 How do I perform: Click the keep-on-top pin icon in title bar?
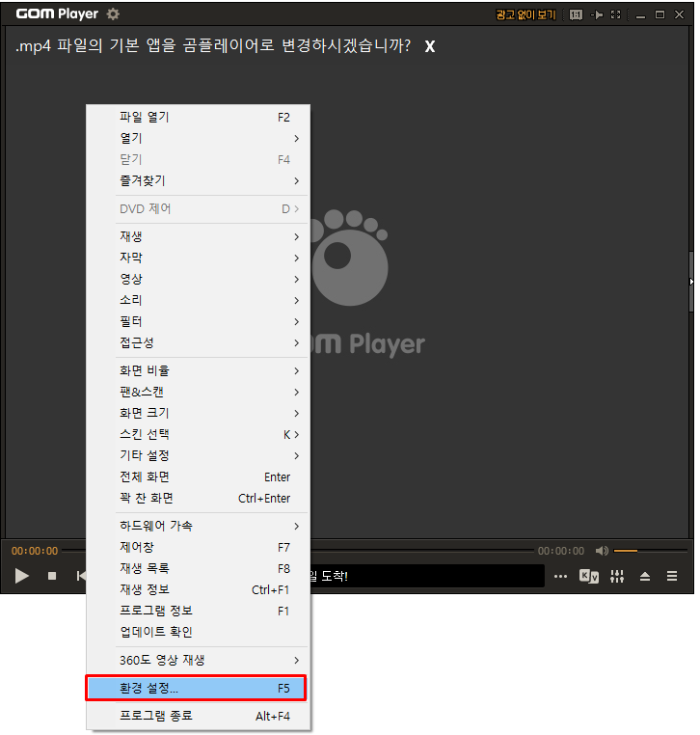pyautogui.click(x=597, y=15)
